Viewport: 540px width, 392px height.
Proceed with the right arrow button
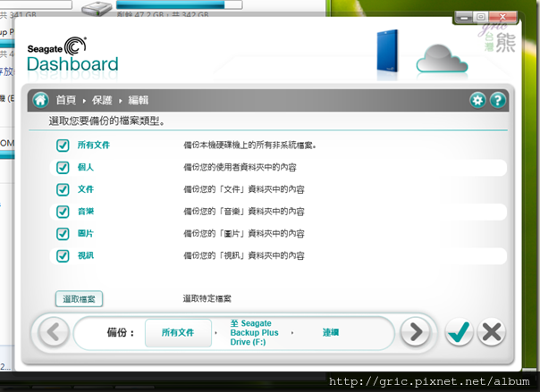click(416, 332)
